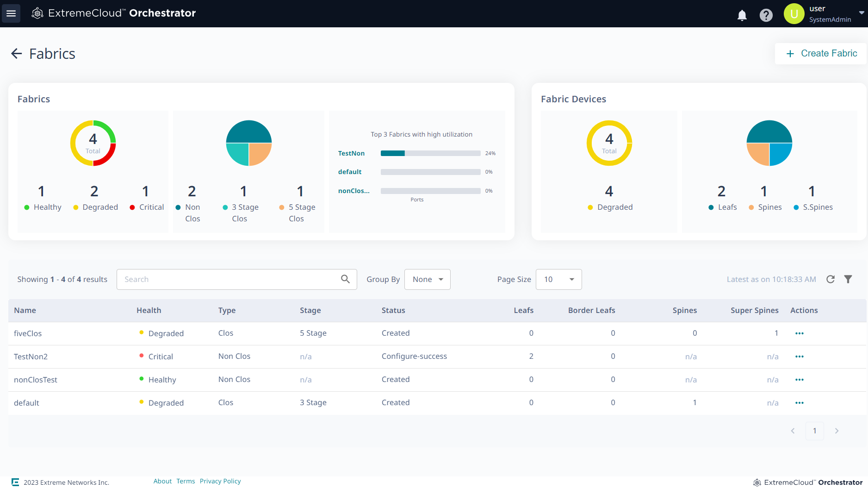The image size is (868, 488).
Task: Sort table by Name column header
Action: click(x=25, y=310)
